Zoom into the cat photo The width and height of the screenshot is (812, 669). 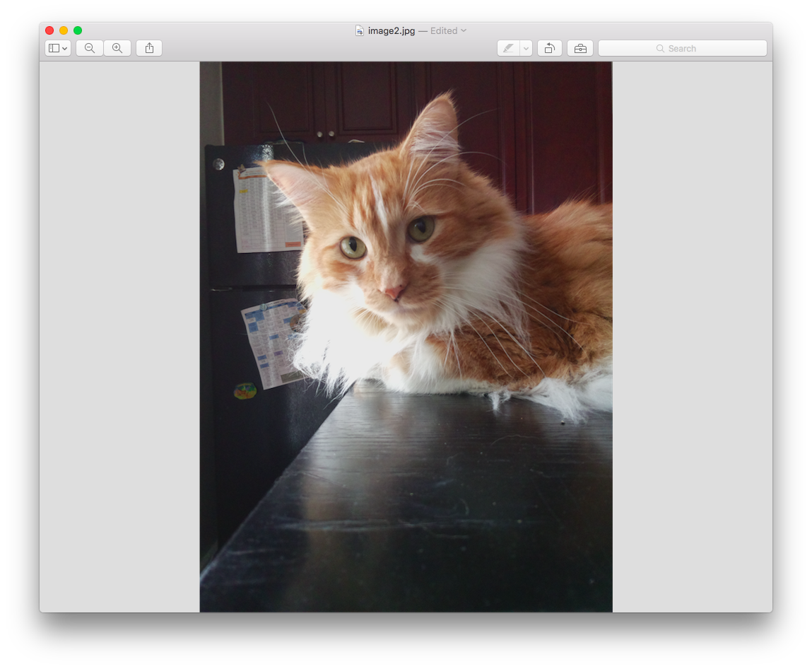pos(117,47)
